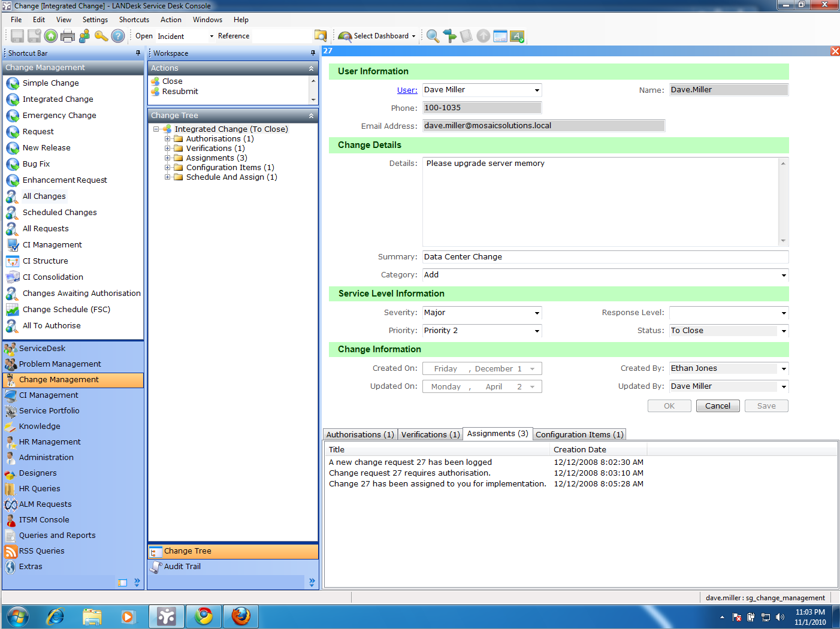Open Firefox from the taskbar
840x629 pixels.
tap(241, 616)
